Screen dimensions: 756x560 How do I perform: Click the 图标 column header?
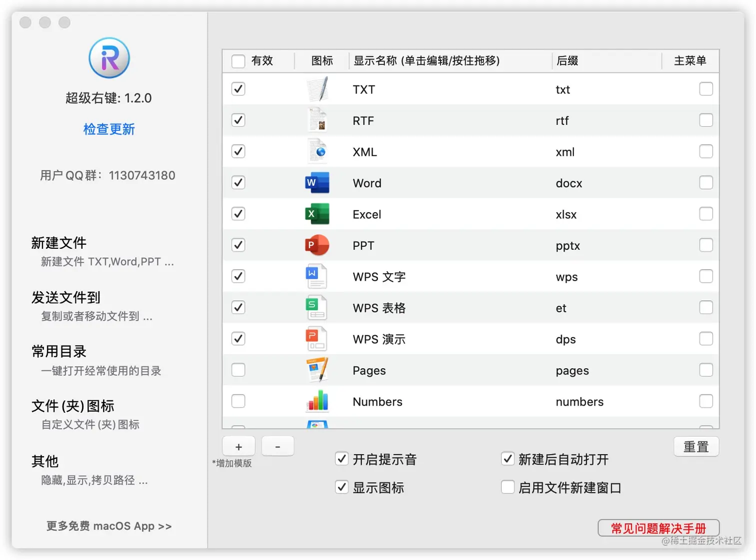[322, 61]
